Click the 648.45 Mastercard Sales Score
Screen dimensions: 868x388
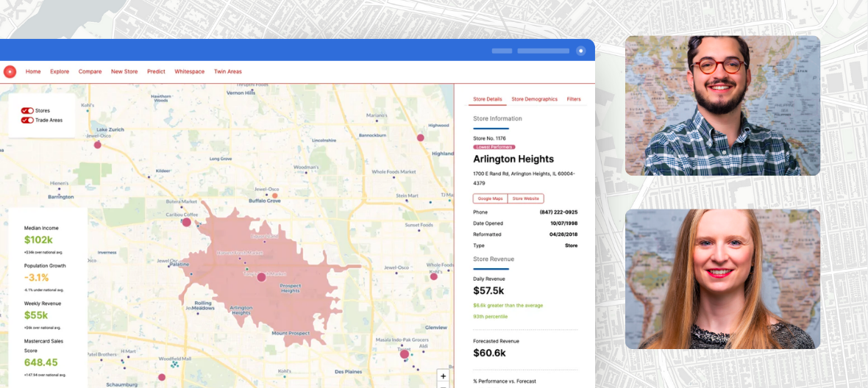(41, 362)
